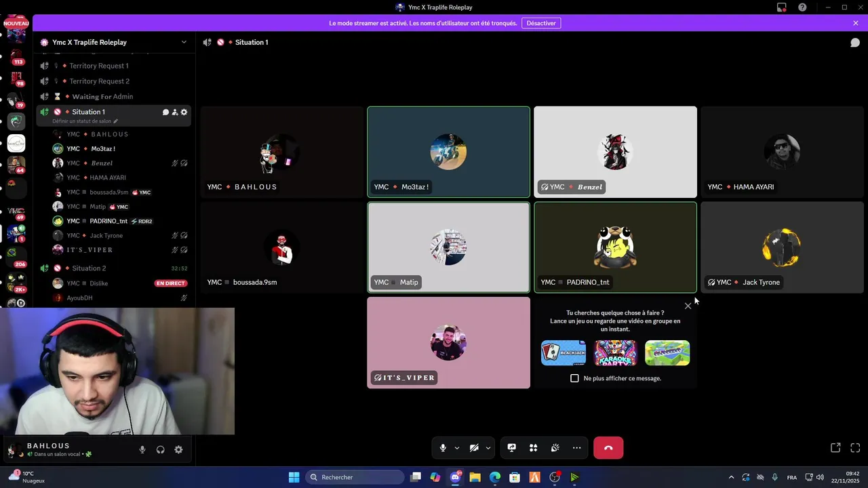Click the Rechercher taskbar search box
Image resolution: width=868 pixels, height=488 pixels.
pyautogui.click(x=354, y=477)
